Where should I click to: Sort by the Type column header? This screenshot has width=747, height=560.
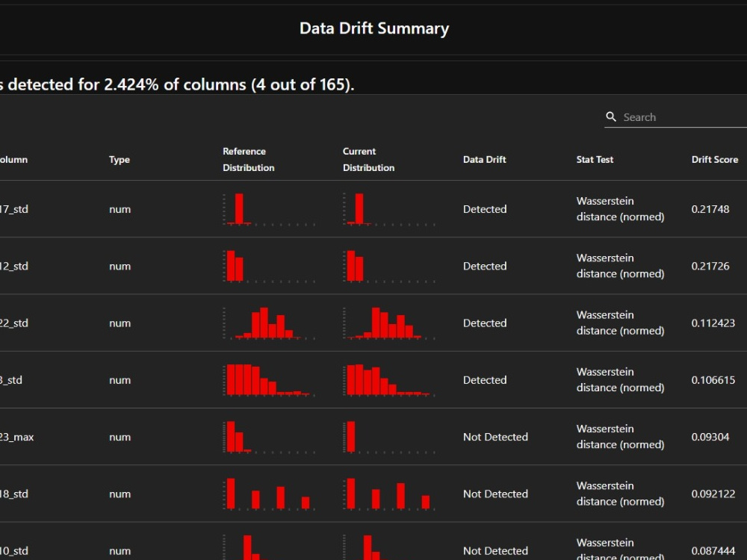tap(119, 160)
